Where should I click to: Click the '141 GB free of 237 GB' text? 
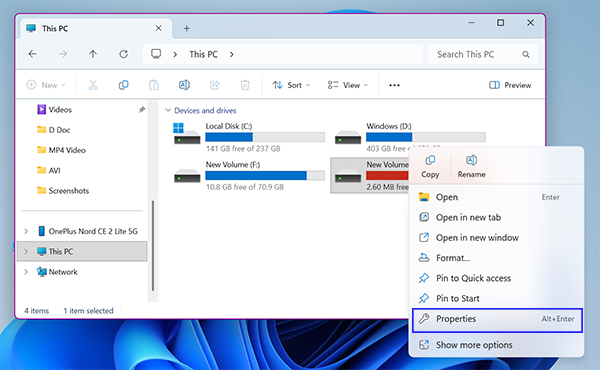click(x=243, y=148)
